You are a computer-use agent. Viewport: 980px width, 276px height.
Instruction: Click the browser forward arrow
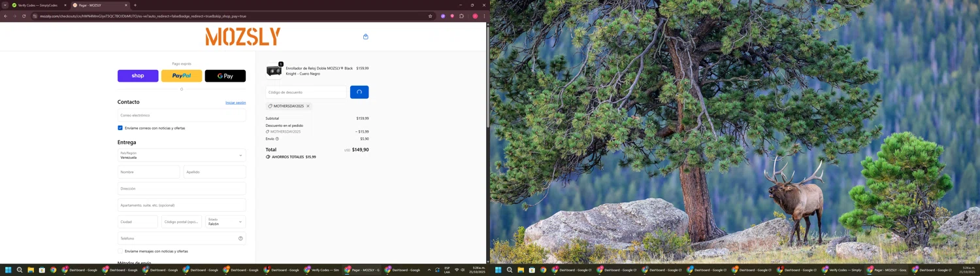[x=14, y=16]
